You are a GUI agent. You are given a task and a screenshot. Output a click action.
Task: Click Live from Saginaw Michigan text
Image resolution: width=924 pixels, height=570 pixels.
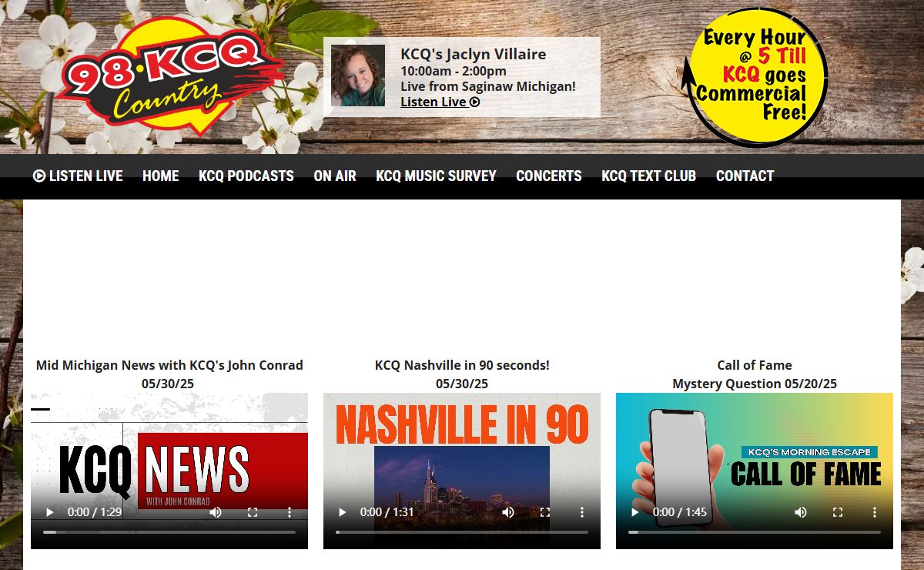(488, 86)
